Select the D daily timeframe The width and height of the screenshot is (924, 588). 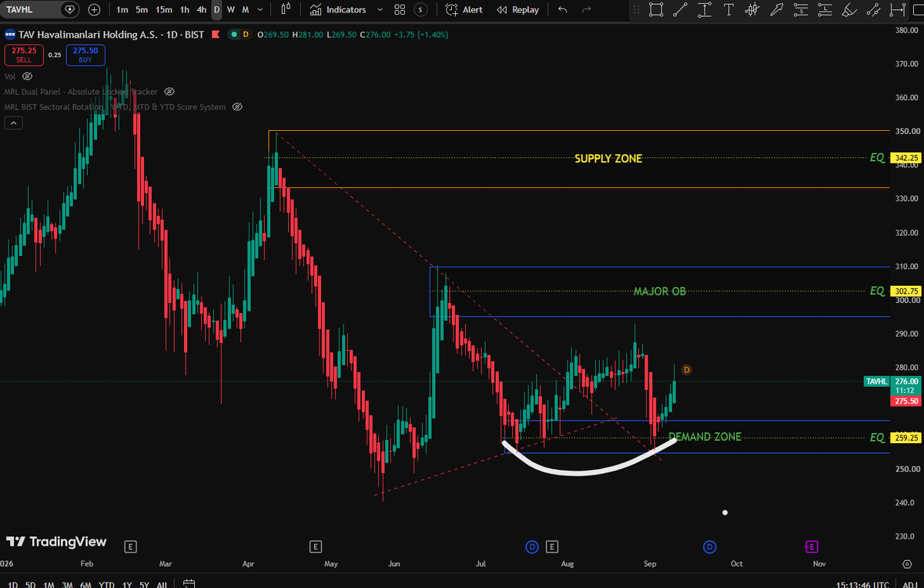(216, 10)
